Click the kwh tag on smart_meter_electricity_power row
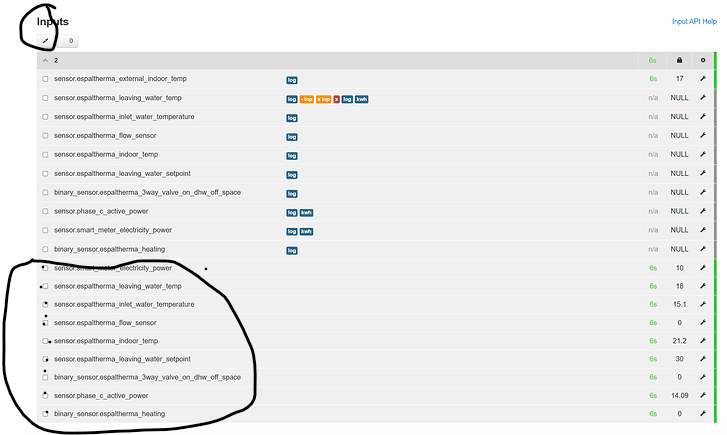Viewport: 727px width, 435px height. pyautogui.click(x=307, y=231)
